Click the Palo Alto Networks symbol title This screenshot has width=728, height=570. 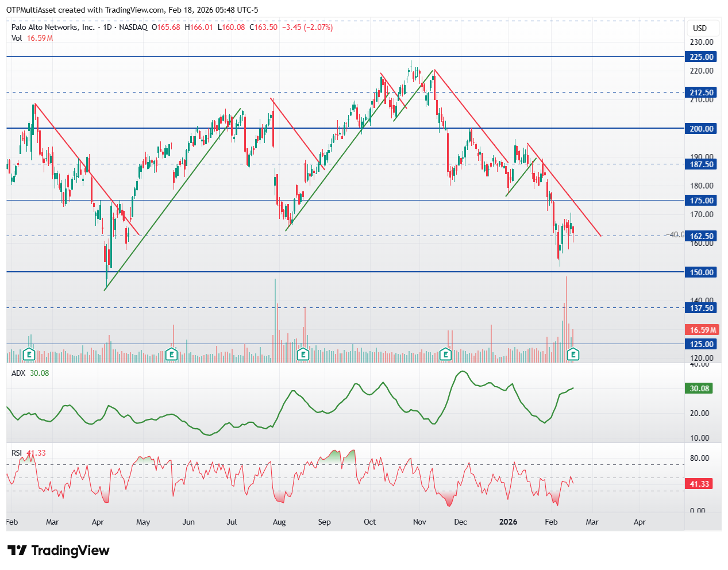point(53,27)
